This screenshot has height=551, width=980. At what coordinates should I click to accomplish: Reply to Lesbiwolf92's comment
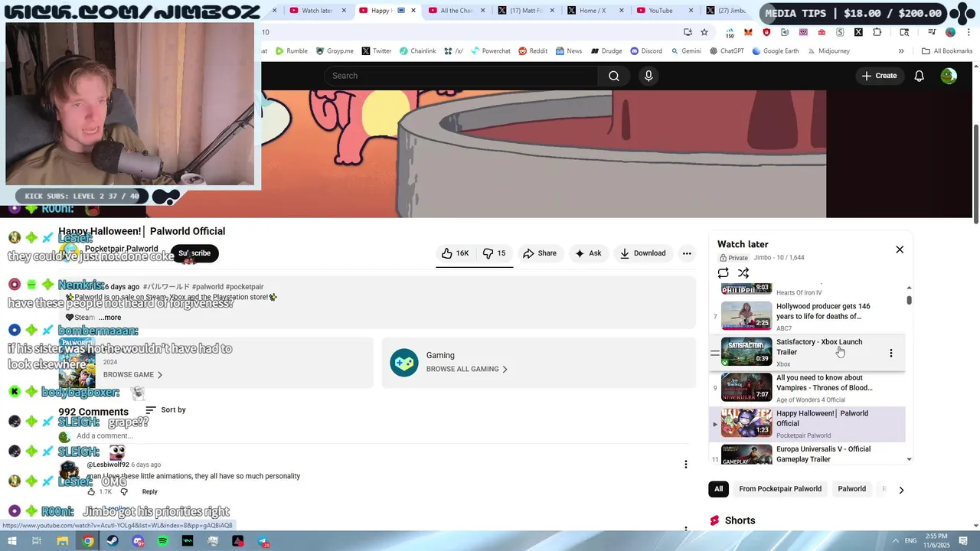pyautogui.click(x=149, y=492)
